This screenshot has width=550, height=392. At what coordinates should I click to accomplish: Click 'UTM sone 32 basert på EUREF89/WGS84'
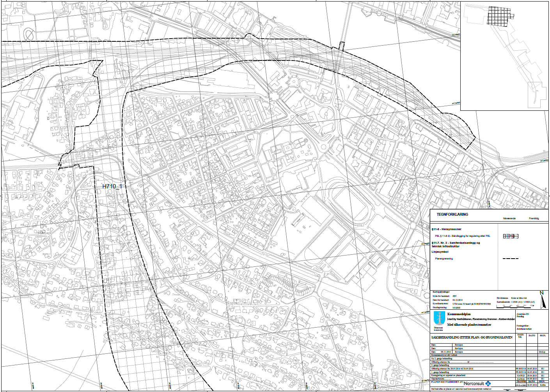tap(472, 304)
